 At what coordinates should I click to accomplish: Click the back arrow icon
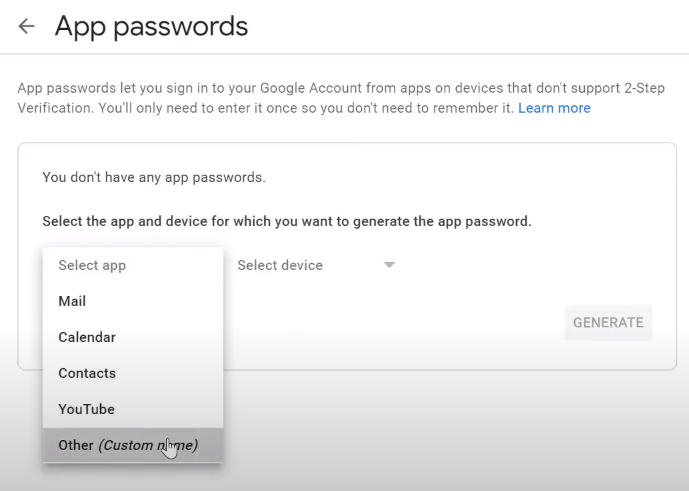point(27,27)
